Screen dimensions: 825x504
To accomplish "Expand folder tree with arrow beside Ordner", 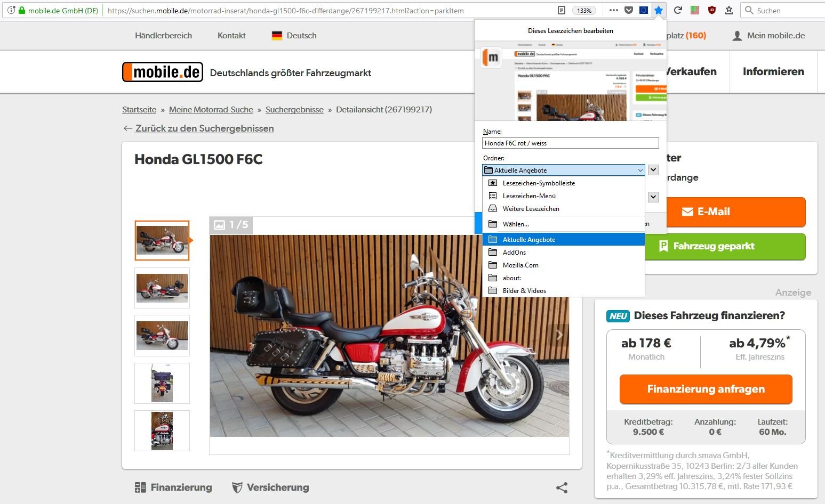I will tap(653, 170).
